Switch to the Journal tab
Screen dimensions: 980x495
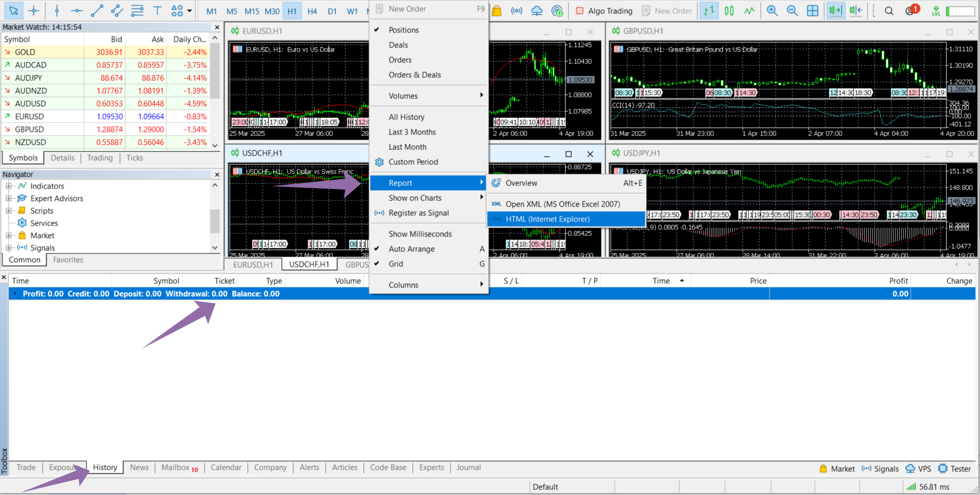coord(469,468)
